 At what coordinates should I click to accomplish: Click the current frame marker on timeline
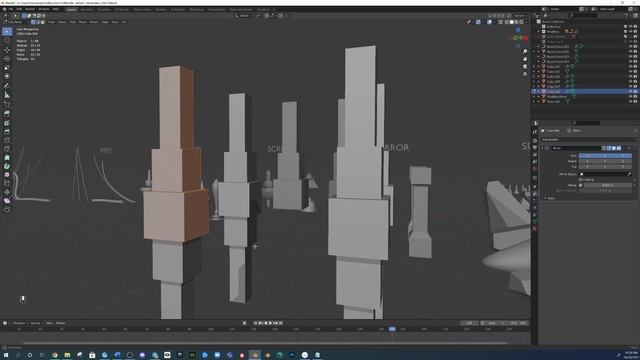pyautogui.click(x=392, y=329)
